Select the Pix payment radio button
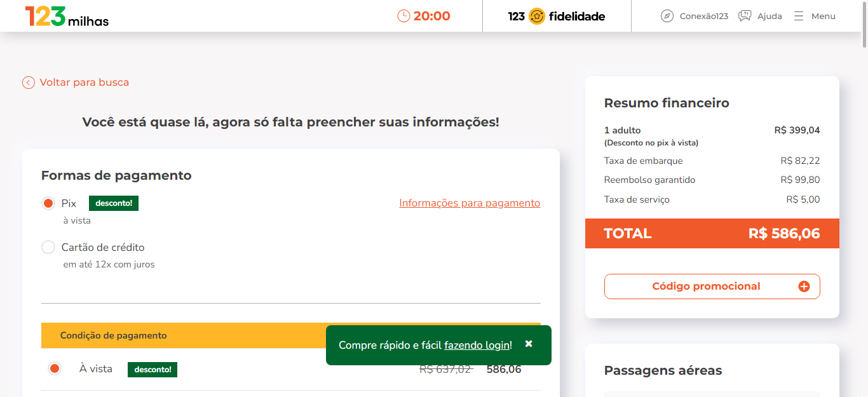This screenshot has width=868, height=397. pyautogui.click(x=48, y=203)
